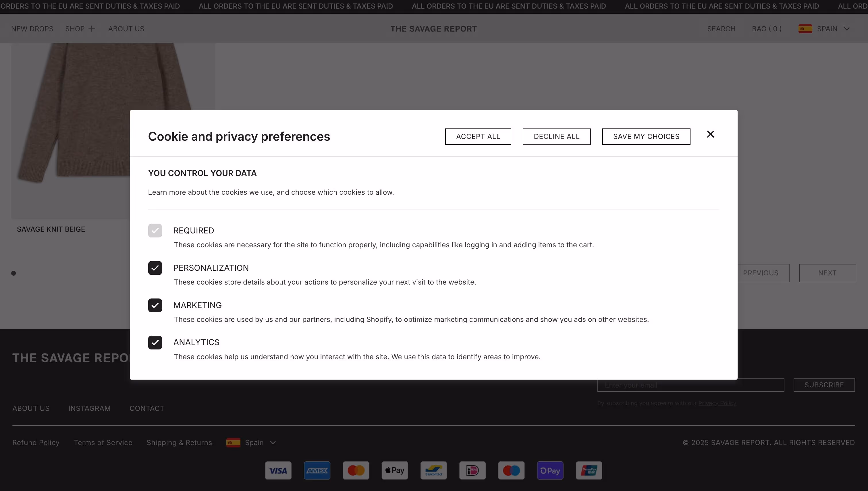The height and width of the screenshot is (491, 868).
Task: Uncheck the Marketing cookies checkbox
Action: click(155, 305)
